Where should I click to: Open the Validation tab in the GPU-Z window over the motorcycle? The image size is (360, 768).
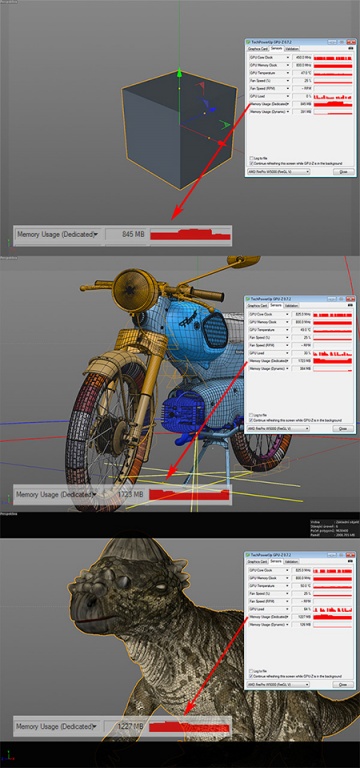coord(292,305)
